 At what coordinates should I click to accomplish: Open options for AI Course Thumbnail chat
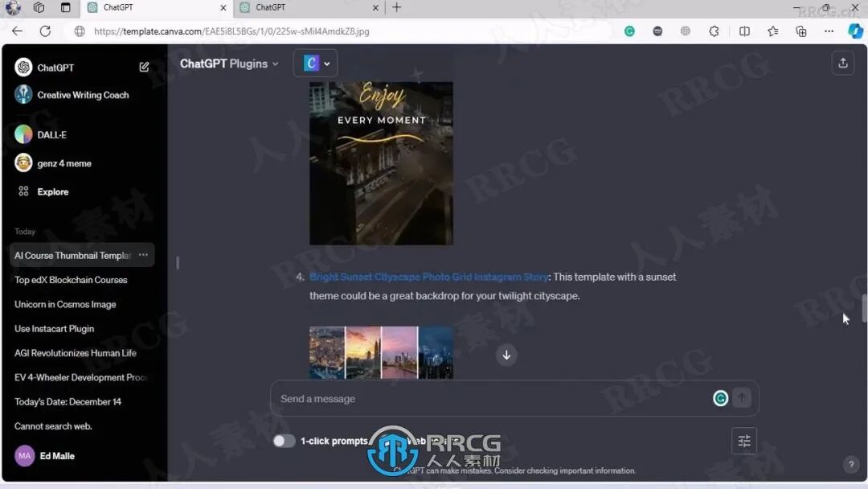coord(143,255)
